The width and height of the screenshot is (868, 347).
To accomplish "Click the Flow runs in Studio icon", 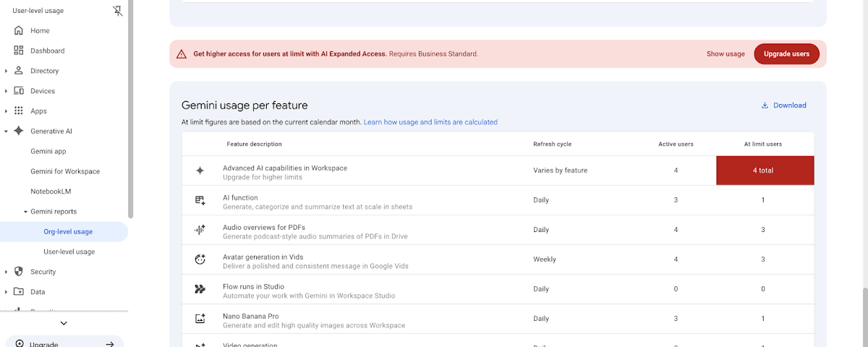I will pos(200,289).
